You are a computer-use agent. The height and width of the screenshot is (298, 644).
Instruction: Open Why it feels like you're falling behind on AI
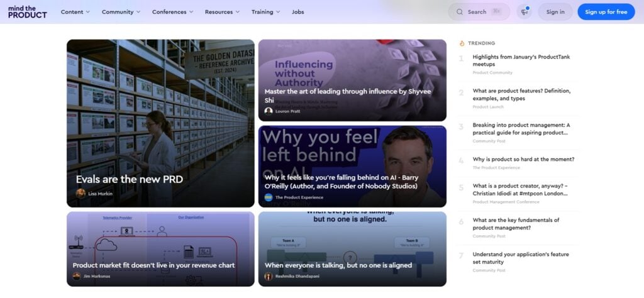click(341, 182)
